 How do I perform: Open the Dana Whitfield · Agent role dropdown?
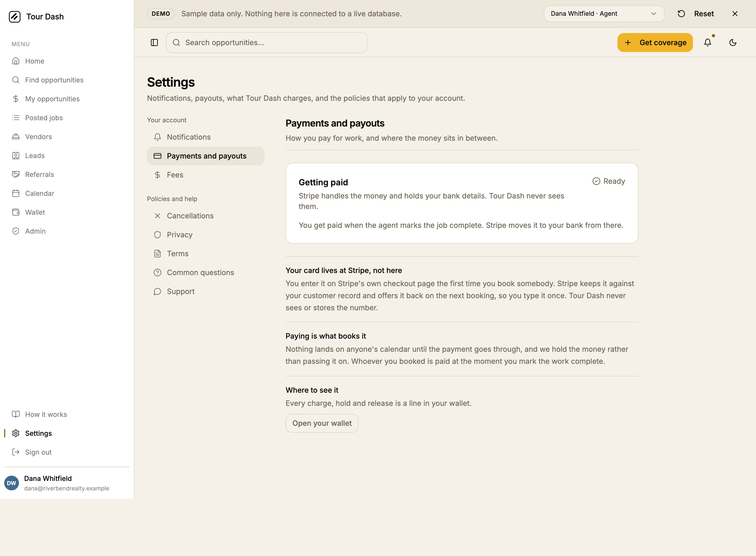pyautogui.click(x=604, y=13)
